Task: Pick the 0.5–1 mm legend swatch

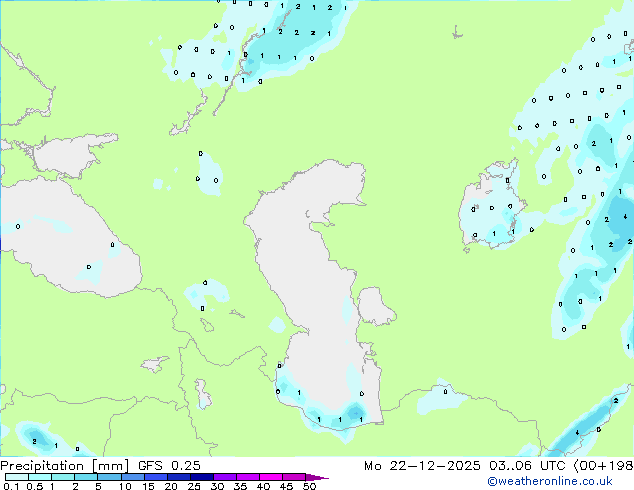Action: click(x=40, y=477)
